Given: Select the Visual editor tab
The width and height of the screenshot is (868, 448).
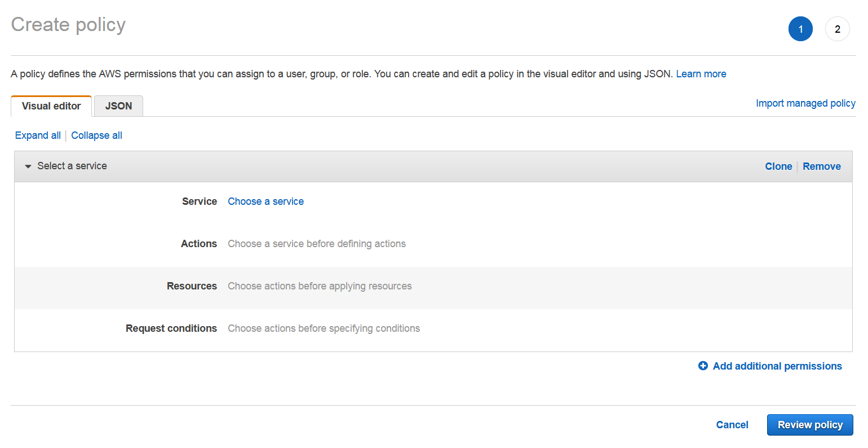Looking at the screenshot, I should point(51,106).
